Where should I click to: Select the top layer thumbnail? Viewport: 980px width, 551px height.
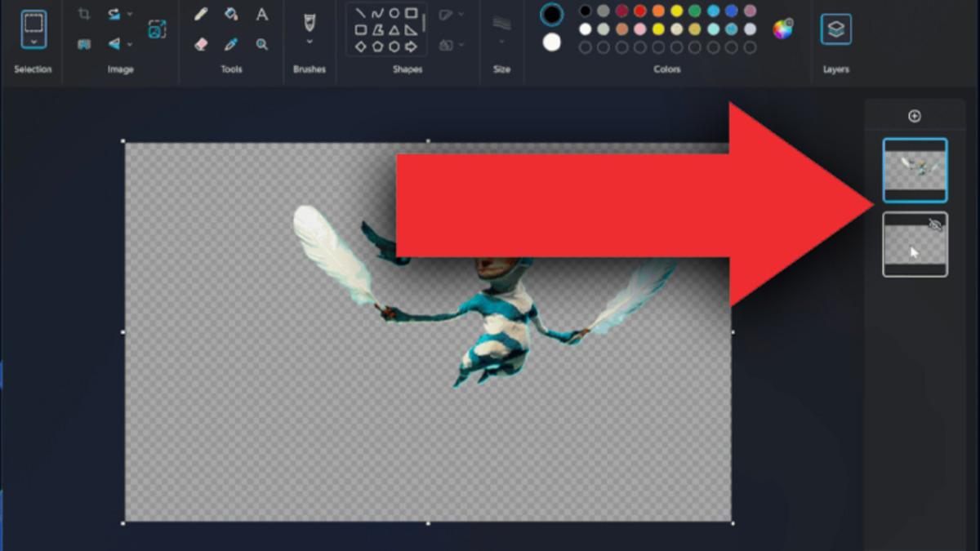pyautogui.click(x=915, y=170)
